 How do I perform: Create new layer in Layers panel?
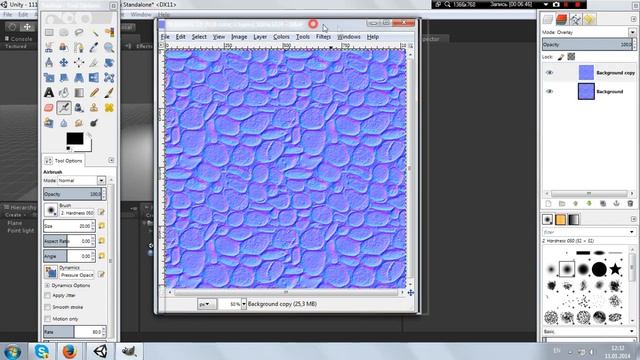[548, 204]
